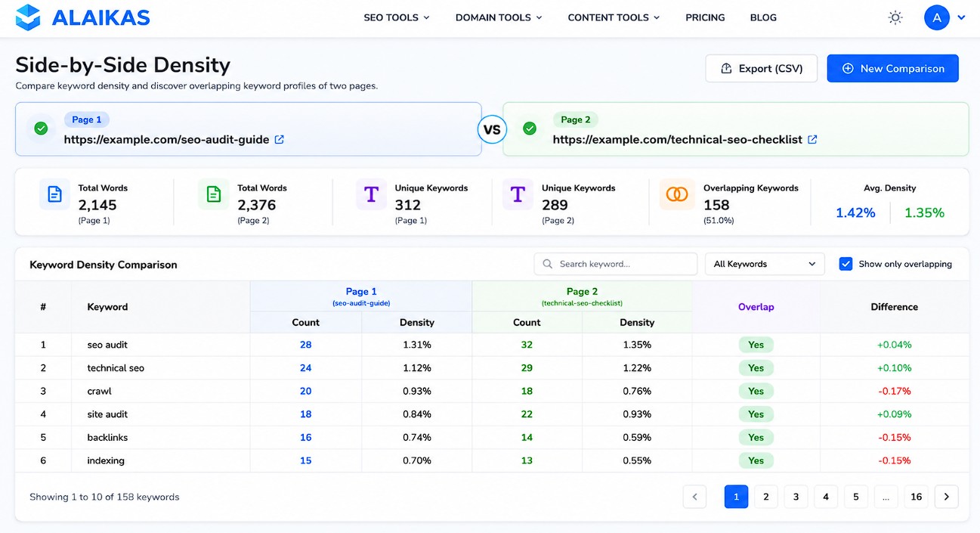Click Unique Keywords Page 2 T icon
This screenshot has height=533, width=980.
click(518, 194)
